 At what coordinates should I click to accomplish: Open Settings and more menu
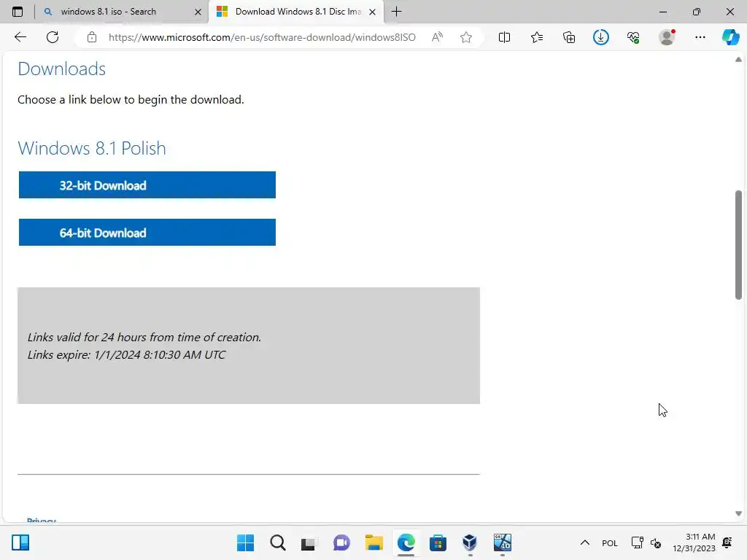(700, 37)
